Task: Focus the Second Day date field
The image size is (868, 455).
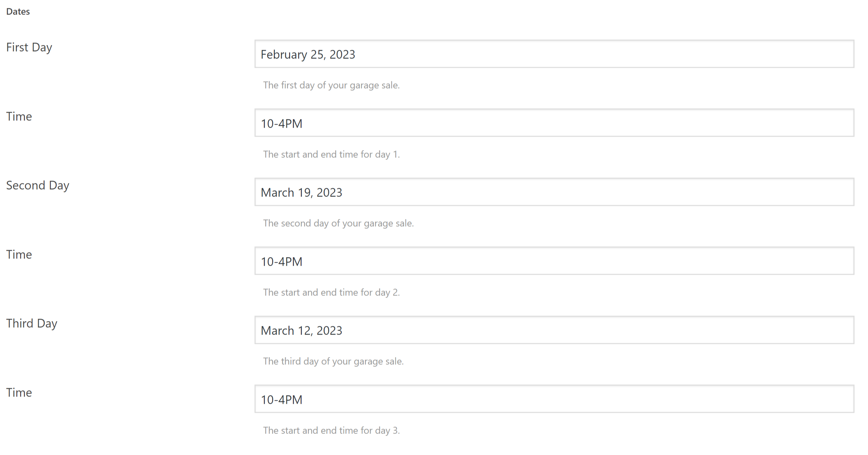Action: [554, 192]
